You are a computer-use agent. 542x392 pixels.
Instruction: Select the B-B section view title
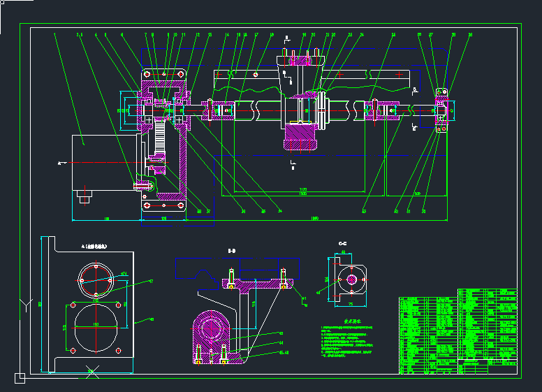[x=231, y=250]
